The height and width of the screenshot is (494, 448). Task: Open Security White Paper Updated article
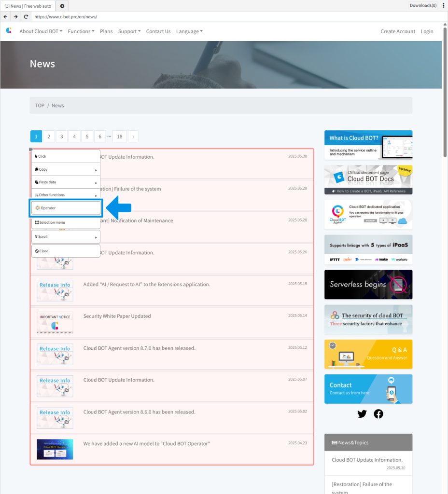pos(117,316)
